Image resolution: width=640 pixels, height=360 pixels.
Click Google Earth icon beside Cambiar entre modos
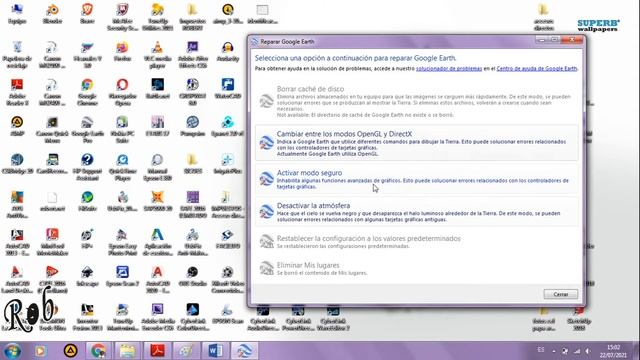[267, 143]
